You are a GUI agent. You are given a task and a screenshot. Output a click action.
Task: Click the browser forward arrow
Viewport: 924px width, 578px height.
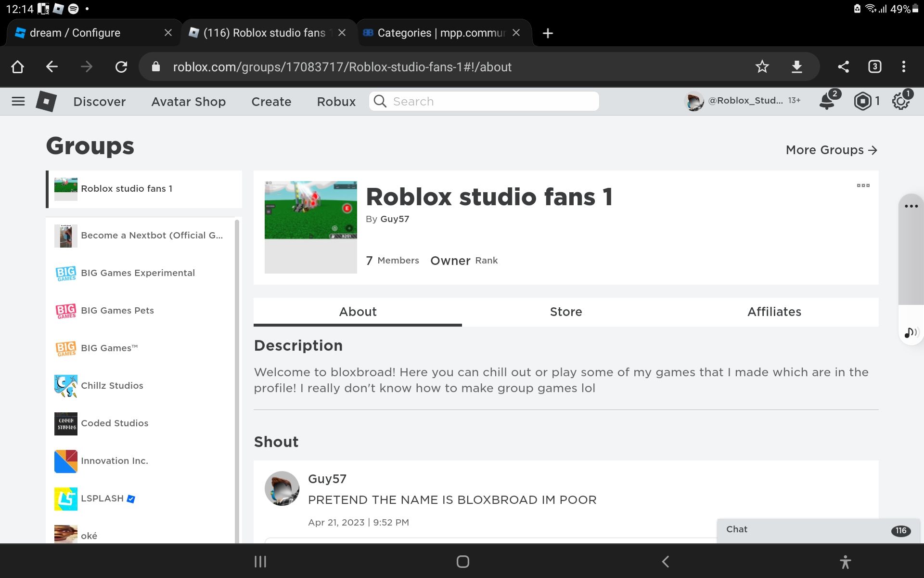[x=87, y=66]
